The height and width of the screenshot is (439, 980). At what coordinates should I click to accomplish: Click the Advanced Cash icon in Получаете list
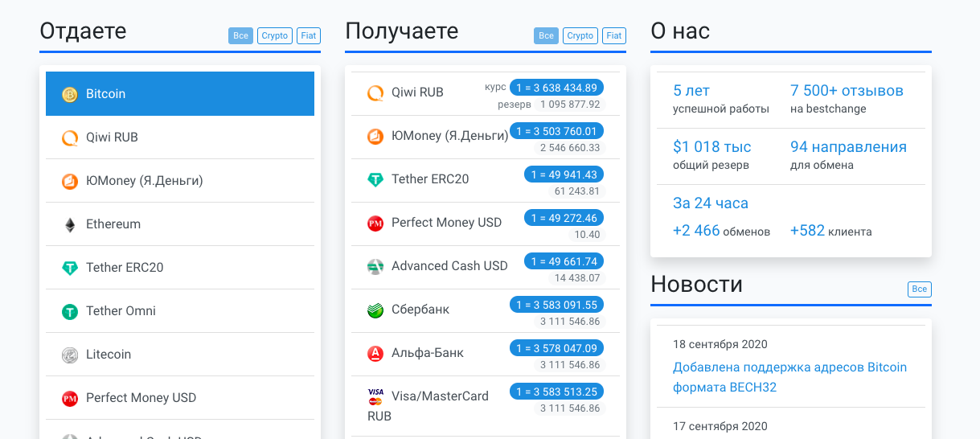point(375,266)
